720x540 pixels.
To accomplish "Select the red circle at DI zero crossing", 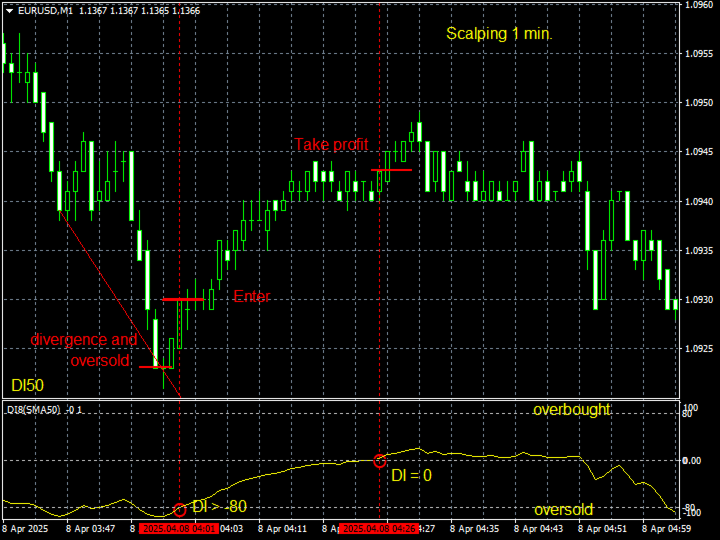I will coord(379,461).
